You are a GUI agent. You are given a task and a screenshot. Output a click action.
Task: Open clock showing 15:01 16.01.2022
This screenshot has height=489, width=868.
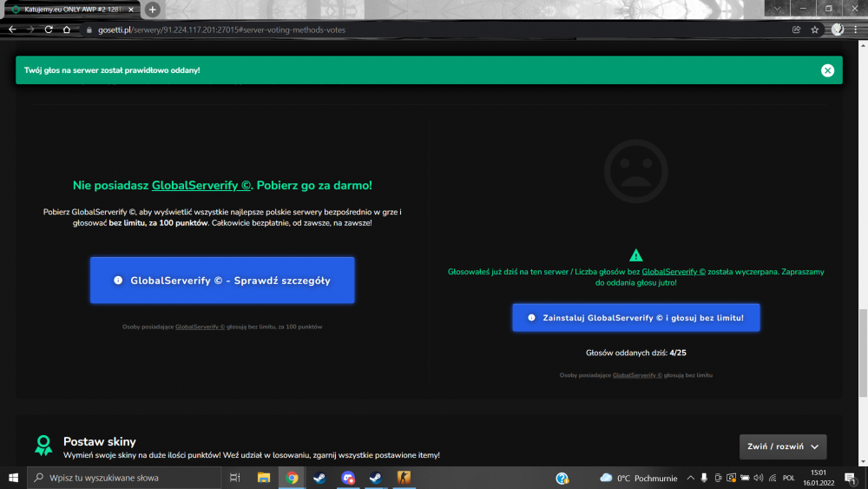tap(819, 478)
